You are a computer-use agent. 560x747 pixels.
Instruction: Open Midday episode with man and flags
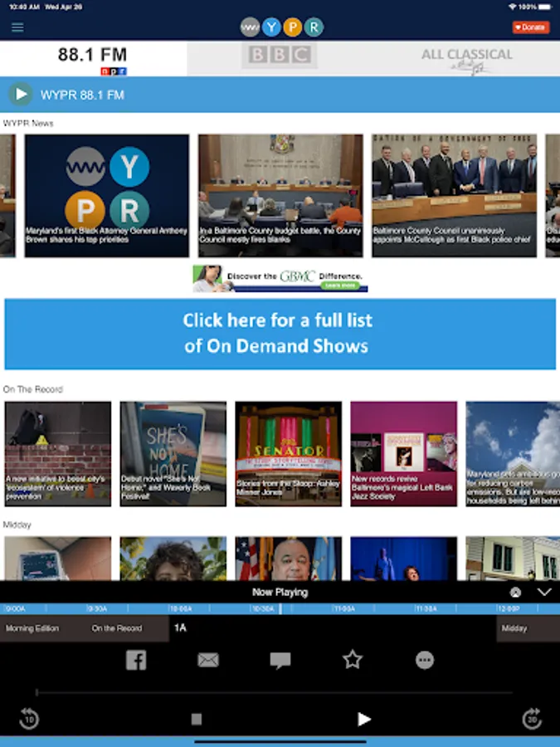point(289,559)
